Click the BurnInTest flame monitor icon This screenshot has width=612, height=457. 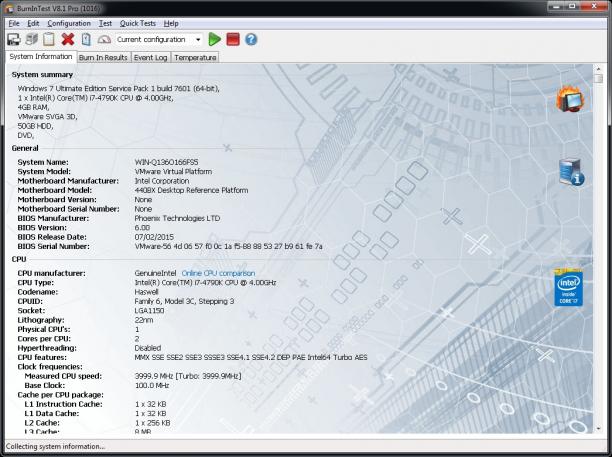tap(570, 99)
